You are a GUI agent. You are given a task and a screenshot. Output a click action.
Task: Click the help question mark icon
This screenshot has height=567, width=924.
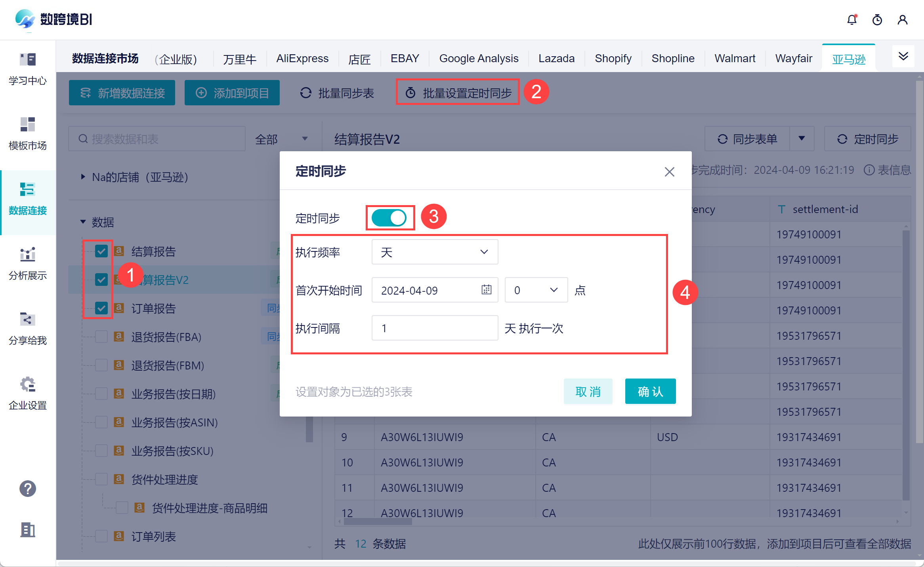28,489
